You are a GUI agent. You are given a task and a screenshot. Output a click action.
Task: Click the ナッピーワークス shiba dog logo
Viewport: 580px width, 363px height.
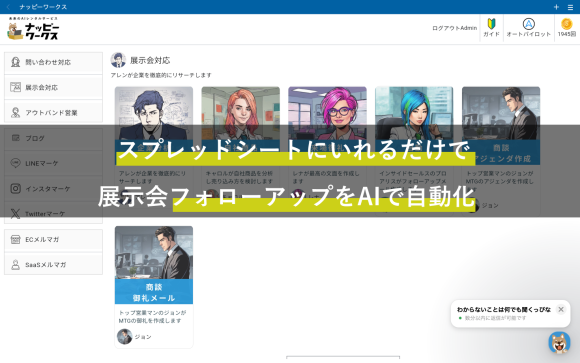click(33, 28)
